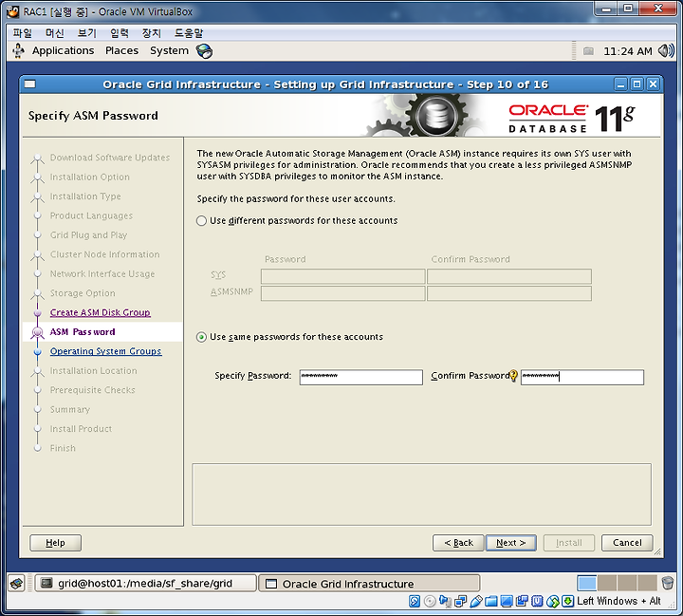Image resolution: width=683 pixels, height=616 pixels.
Task: Open GNOME Applications menu
Action: pos(63,51)
